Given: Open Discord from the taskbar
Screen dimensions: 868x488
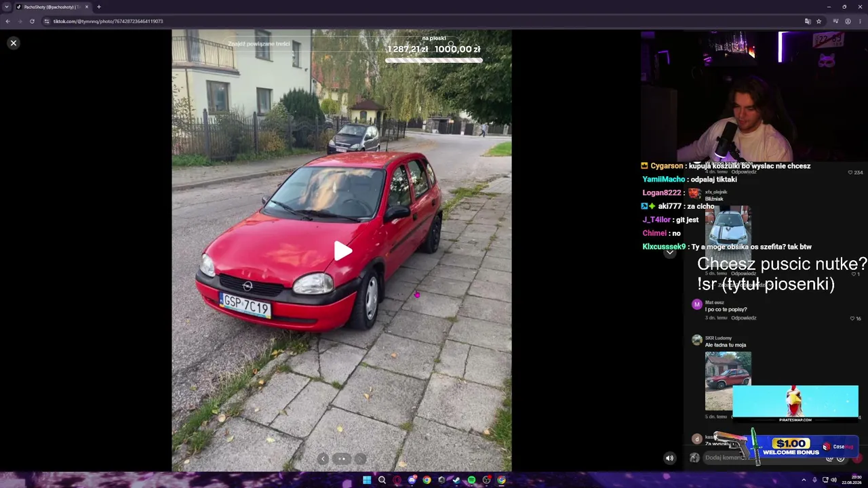Looking at the screenshot, I should pyautogui.click(x=412, y=480).
